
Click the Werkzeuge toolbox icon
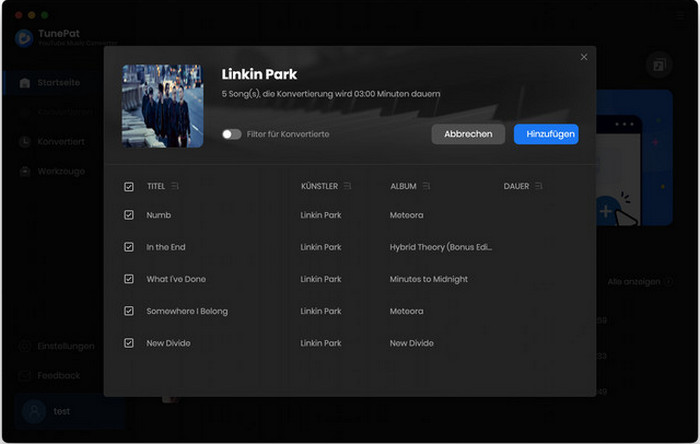[25, 171]
